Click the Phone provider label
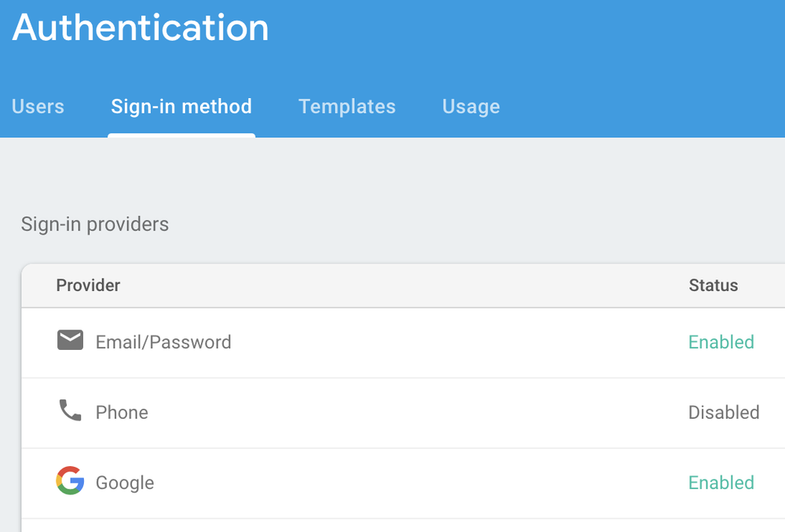This screenshot has width=785, height=532. tap(122, 413)
